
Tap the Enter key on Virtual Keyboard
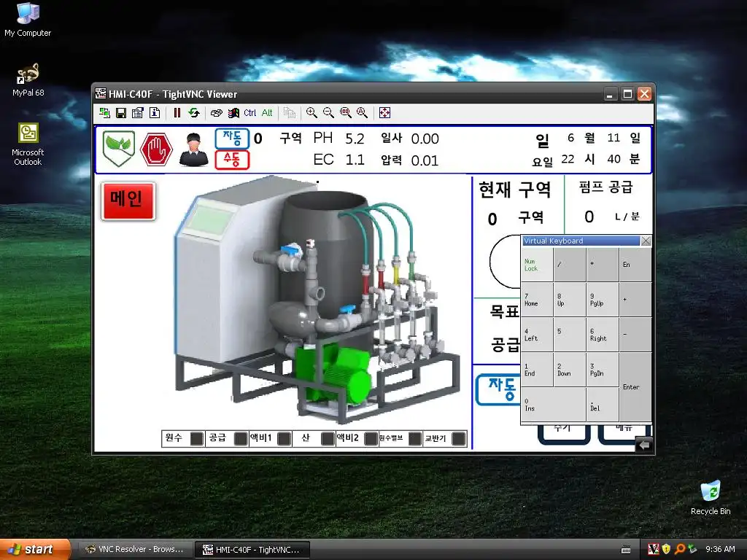(x=635, y=387)
